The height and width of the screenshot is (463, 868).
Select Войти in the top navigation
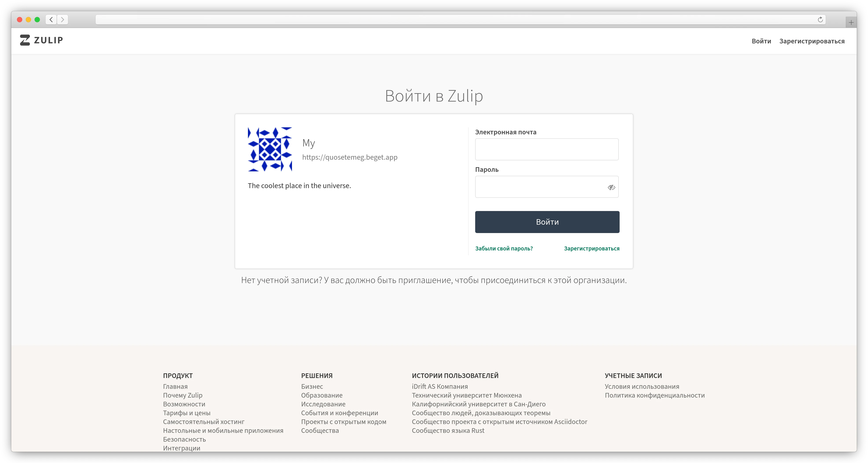tap(761, 41)
